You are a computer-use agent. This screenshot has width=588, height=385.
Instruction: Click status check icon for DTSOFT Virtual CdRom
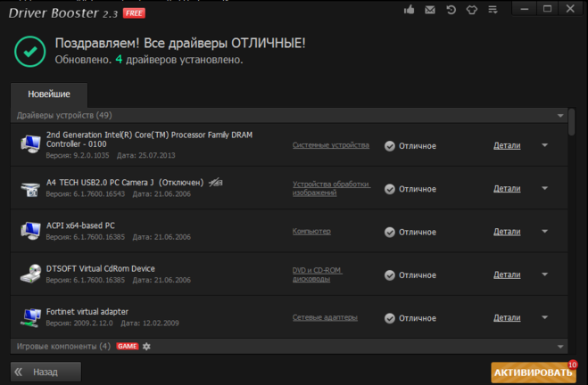coord(390,275)
